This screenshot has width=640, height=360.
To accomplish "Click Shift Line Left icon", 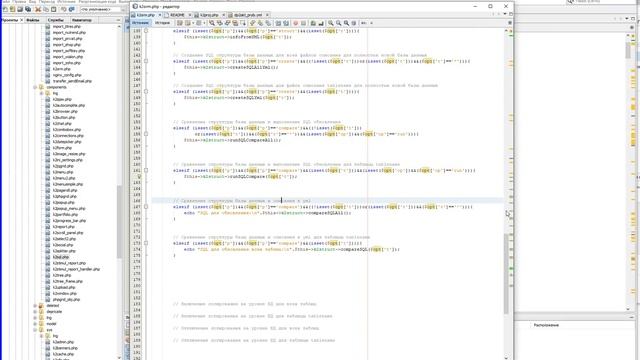I will pyautogui.click(x=278, y=23).
